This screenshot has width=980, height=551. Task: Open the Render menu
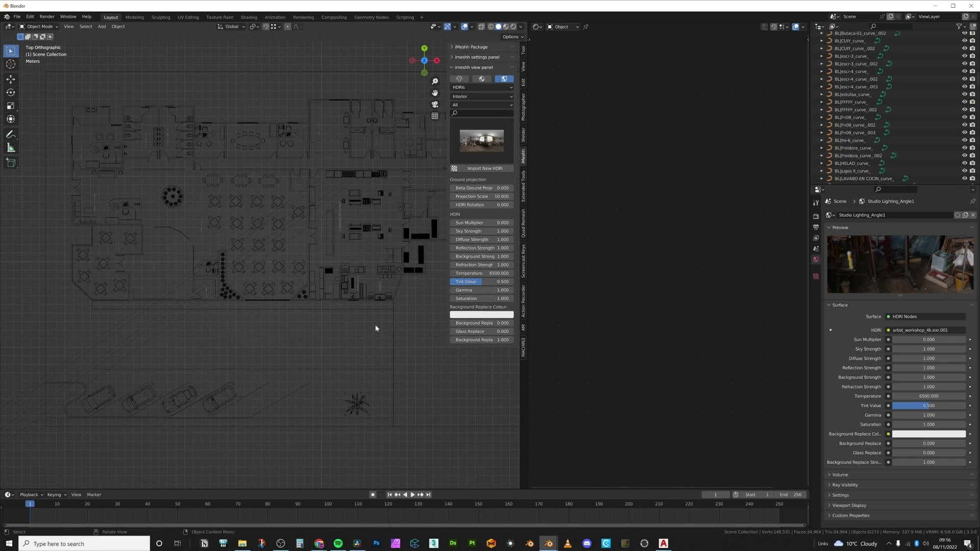[x=47, y=17]
